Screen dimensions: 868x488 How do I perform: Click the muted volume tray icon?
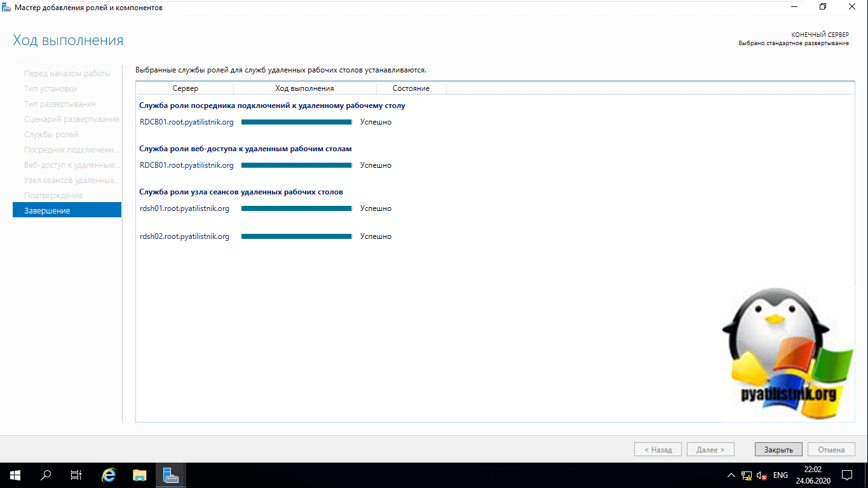(761, 475)
